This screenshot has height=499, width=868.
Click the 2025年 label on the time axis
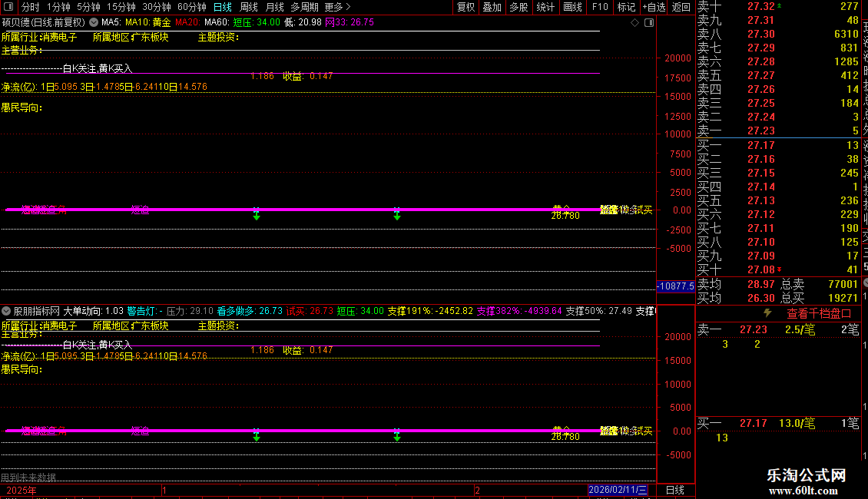pyautogui.click(x=22, y=490)
